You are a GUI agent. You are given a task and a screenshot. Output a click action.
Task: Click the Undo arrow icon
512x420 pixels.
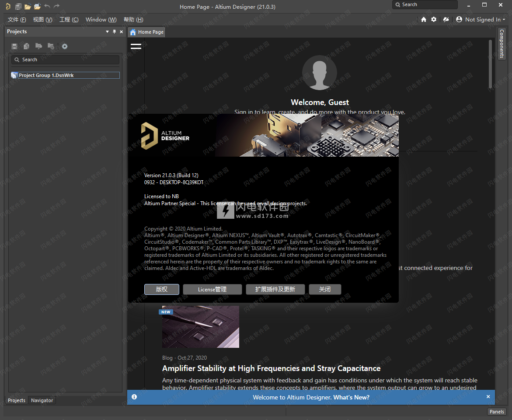(x=47, y=6)
